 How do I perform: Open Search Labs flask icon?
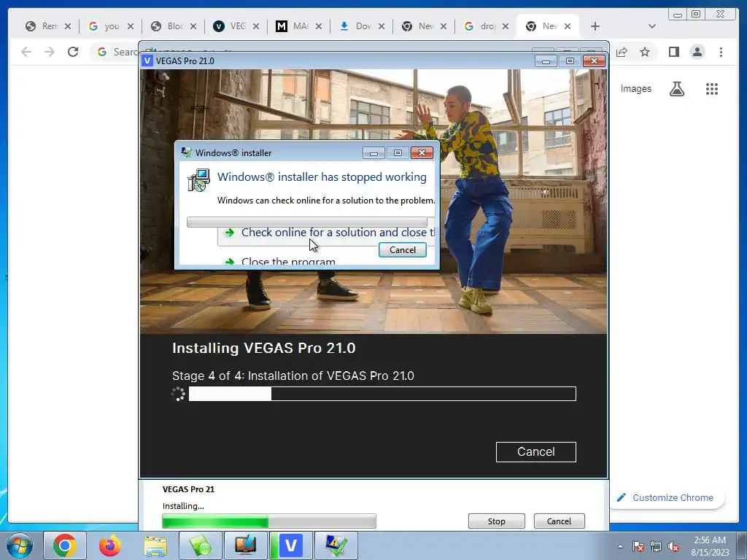(x=677, y=88)
